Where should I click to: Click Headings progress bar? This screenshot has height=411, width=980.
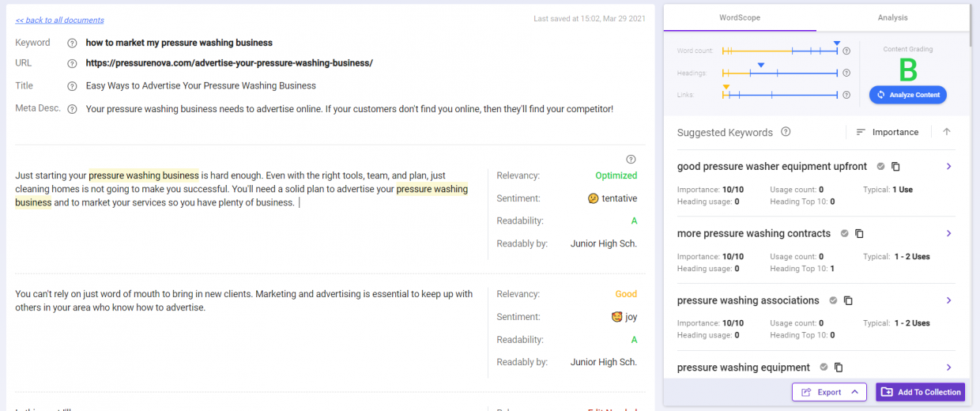[780, 73]
